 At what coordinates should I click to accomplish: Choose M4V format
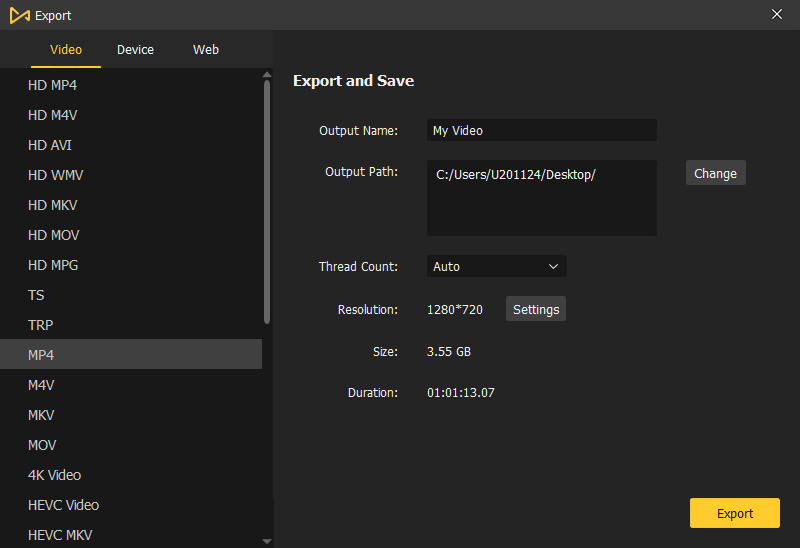point(131,385)
